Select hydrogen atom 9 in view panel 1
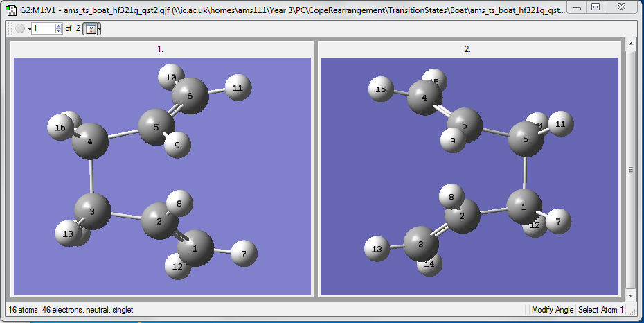This screenshot has width=644, height=323. [177, 145]
